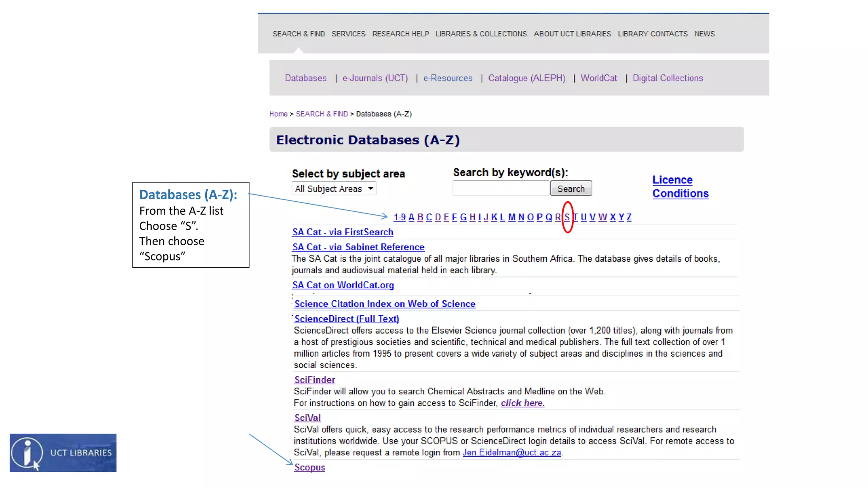Open Digital Collections link
Screen dimensions: 868x488
668,78
